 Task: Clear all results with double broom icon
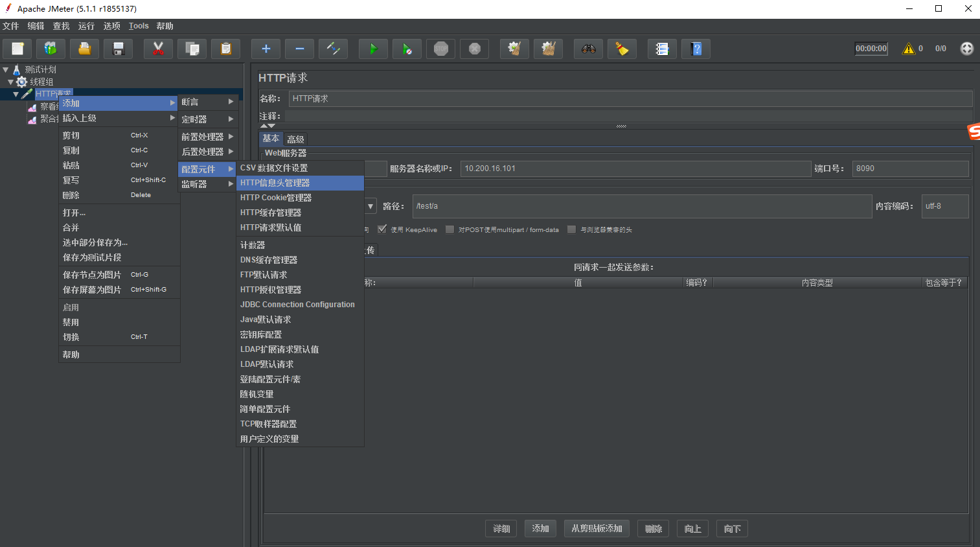pyautogui.click(x=548, y=49)
